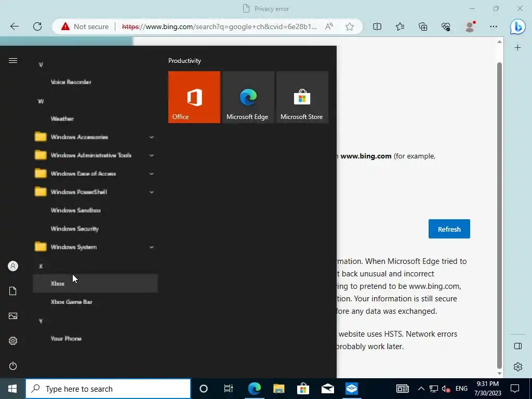Launch Xbox from app list
Image resolution: width=532 pixels, height=399 pixels.
click(x=95, y=284)
